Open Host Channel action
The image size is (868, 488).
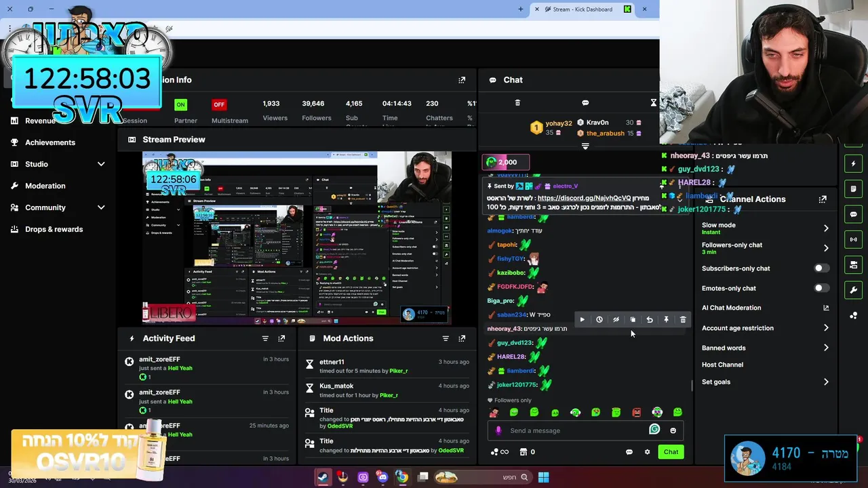pyautogui.click(x=722, y=365)
